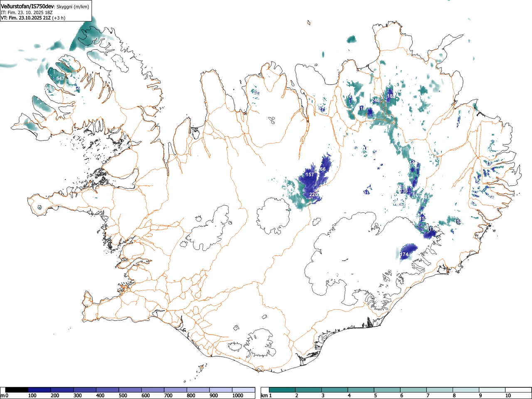Click the 'IT: Fim. 23. 10. 2025 18Z' line
This screenshot has height=399, width=532.
(27, 12)
